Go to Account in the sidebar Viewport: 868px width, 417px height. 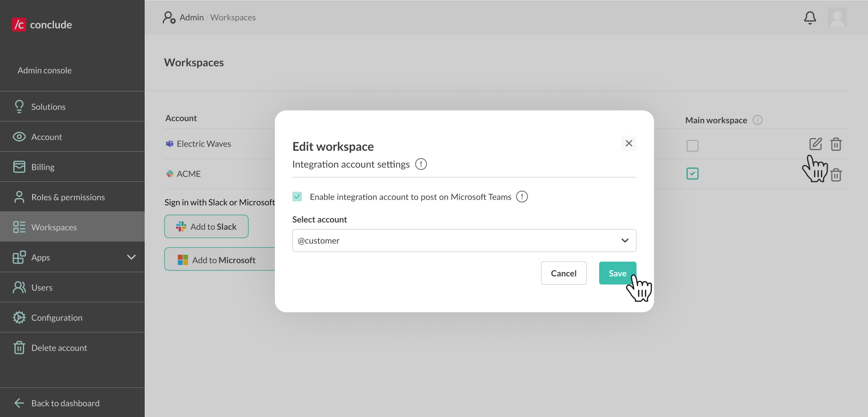pos(72,137)
